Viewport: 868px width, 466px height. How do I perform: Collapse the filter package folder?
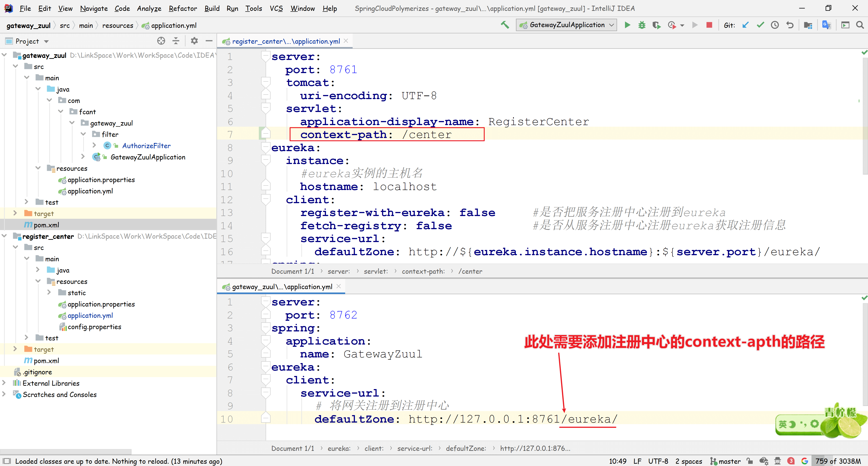(83, 134)
